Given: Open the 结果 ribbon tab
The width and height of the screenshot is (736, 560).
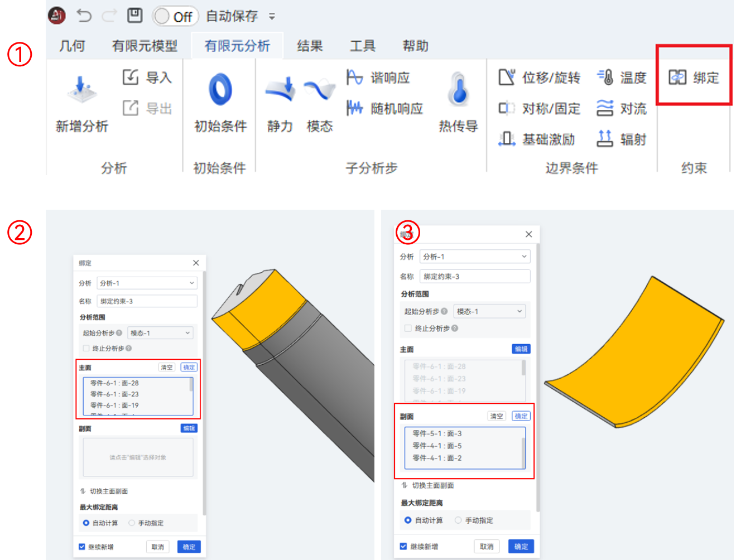Looking at the screenshot, I should point(310,46).
